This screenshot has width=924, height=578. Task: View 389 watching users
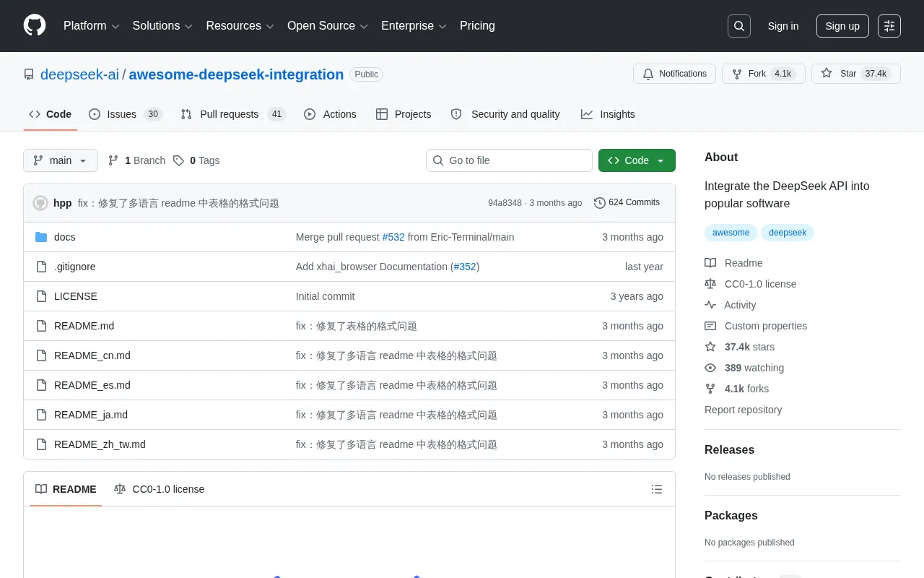coord(744,368)
